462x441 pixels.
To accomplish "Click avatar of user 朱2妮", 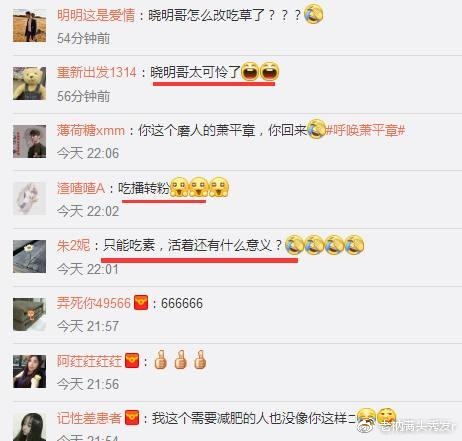I will click(29, 256).
